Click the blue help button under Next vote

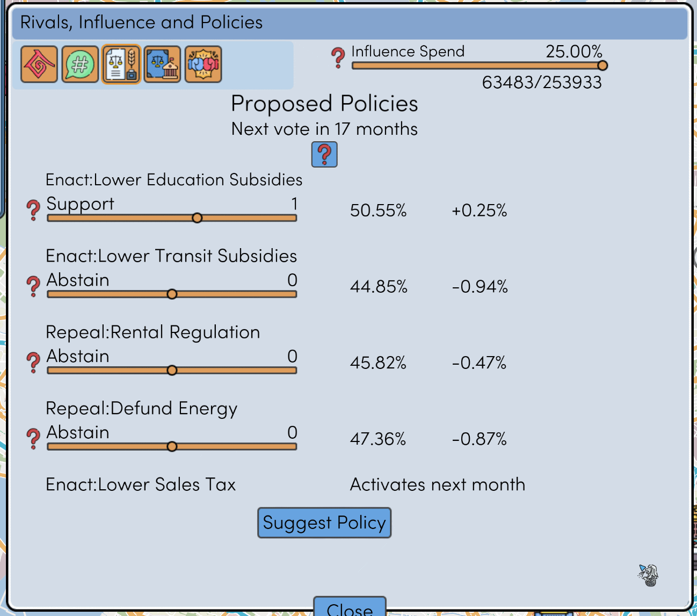(x=324, y=155)
